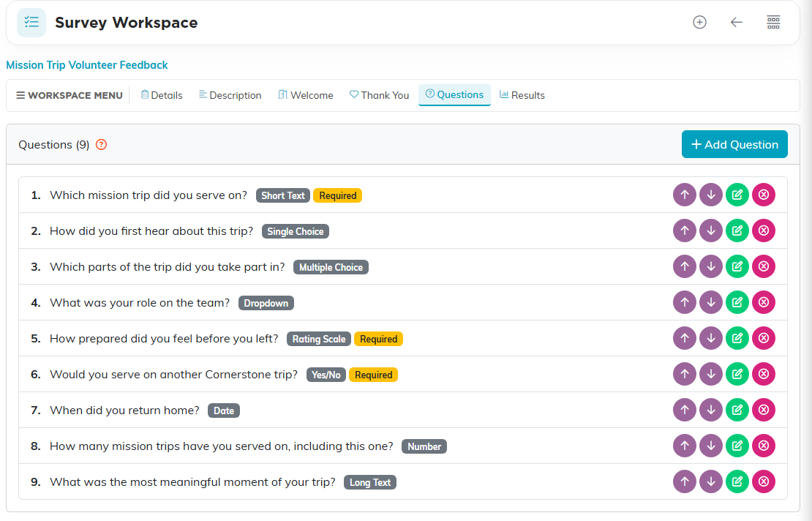Move question 4 up

685,302
